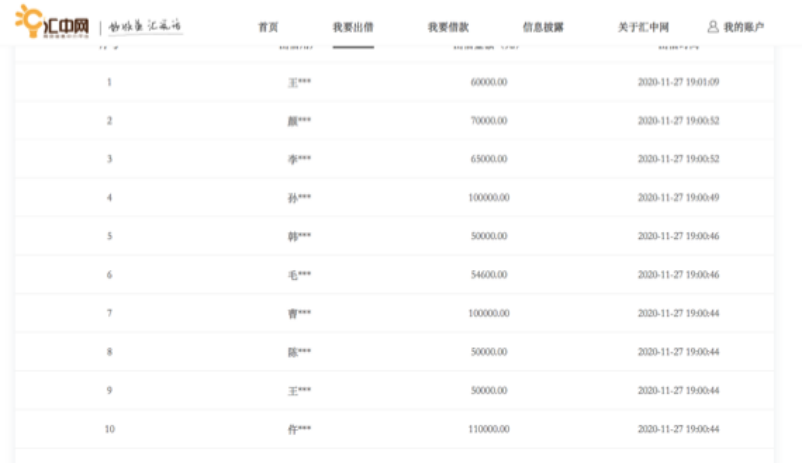This screenshot has width=802, height=463.
Task: Select lender 曹*** in row 7
Action: [299, 314]
